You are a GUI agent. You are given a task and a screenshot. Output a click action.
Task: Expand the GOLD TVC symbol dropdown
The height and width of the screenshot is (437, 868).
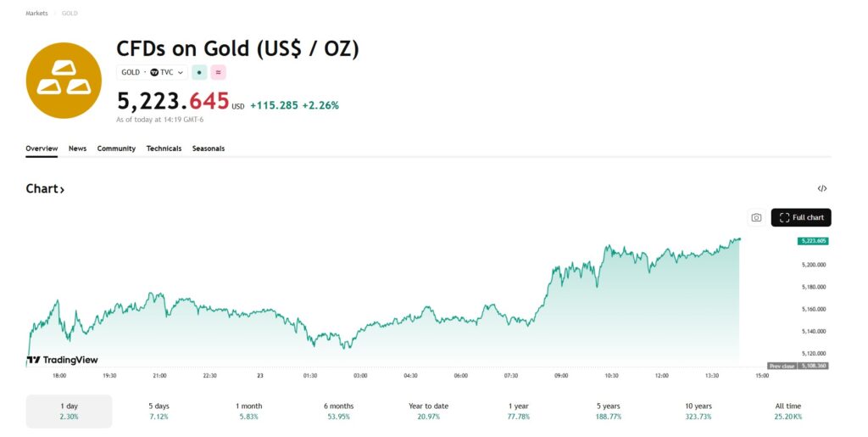(152, 72)
